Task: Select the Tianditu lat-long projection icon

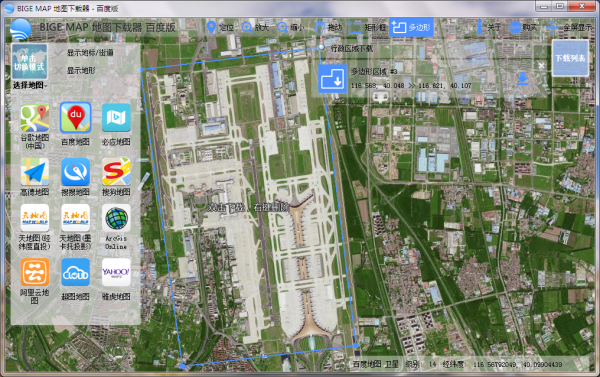Action: (x=35, y=218)
